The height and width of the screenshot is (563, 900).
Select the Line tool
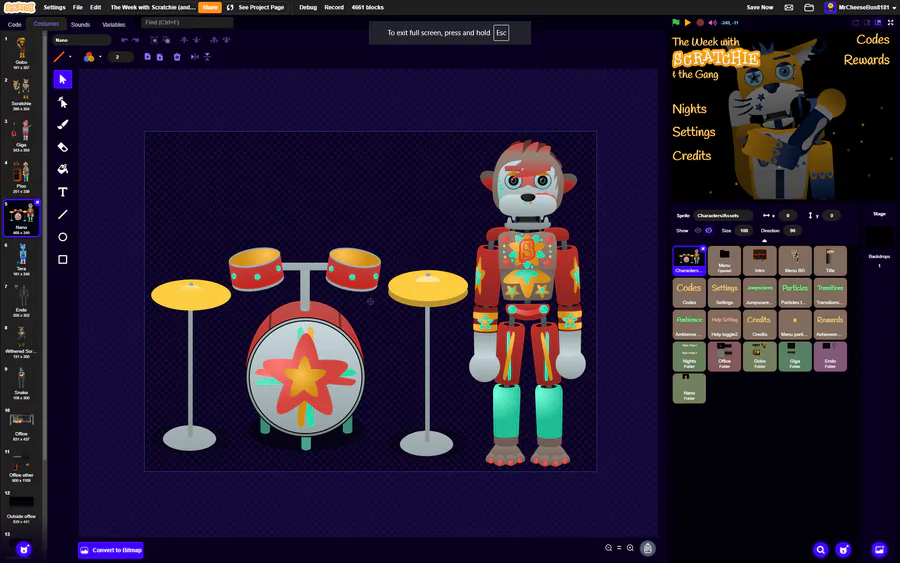(x=63, y=215)
